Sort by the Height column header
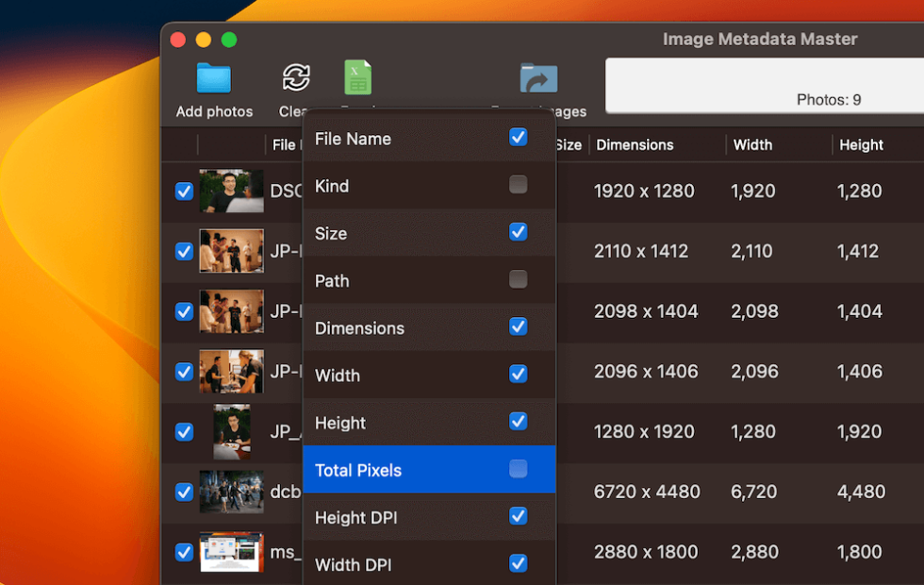Image resolution: width=924 pixels, height=585 pixels. (x=861, y=145)
